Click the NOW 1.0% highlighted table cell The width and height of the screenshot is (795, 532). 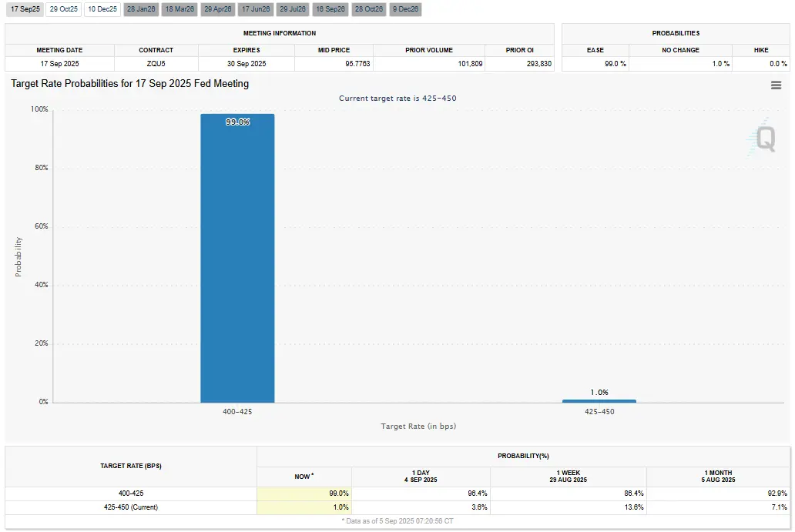pyautogui.click(x=304, y=507)
